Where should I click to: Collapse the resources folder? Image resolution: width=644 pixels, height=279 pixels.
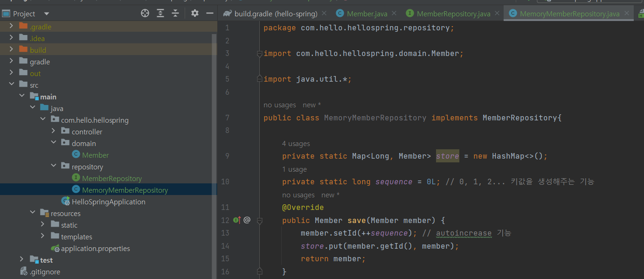33,213
